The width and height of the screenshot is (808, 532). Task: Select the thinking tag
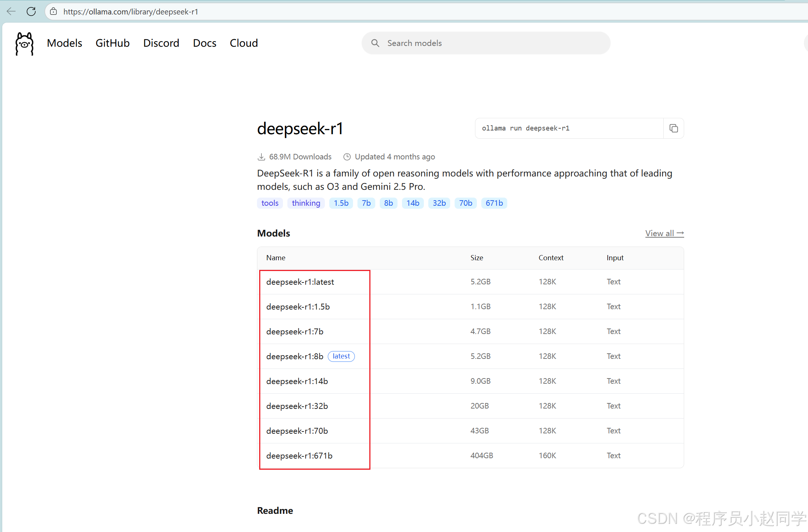click(x=306, y=203)
